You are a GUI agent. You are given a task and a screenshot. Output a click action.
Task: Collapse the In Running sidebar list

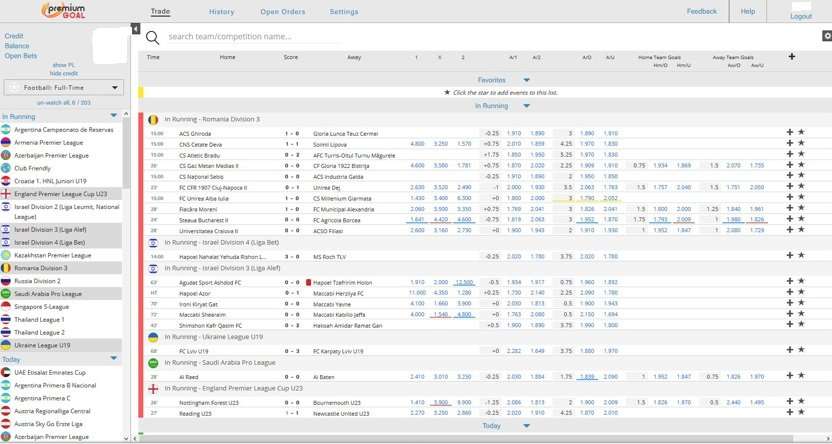[113, 116]
